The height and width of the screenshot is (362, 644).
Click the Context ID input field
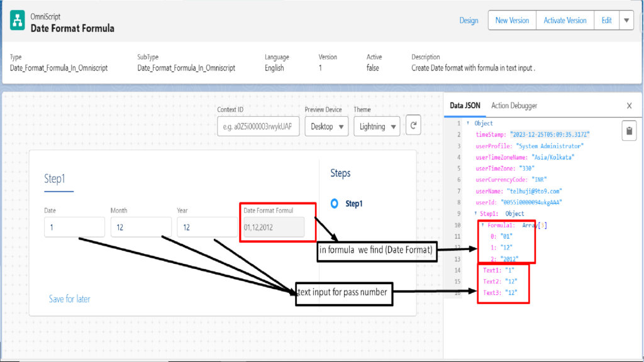pyautogui.click(x=258, y=126)
